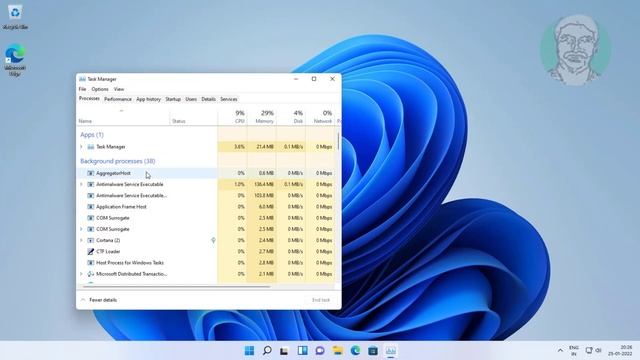The height and width of the screenshot is (360, 640).
Task: Open Task View on the taskbar
Action: 284,351
